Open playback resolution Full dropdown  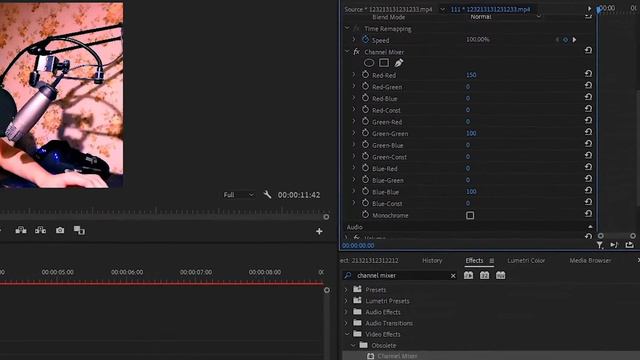click(x=239, y=195)
